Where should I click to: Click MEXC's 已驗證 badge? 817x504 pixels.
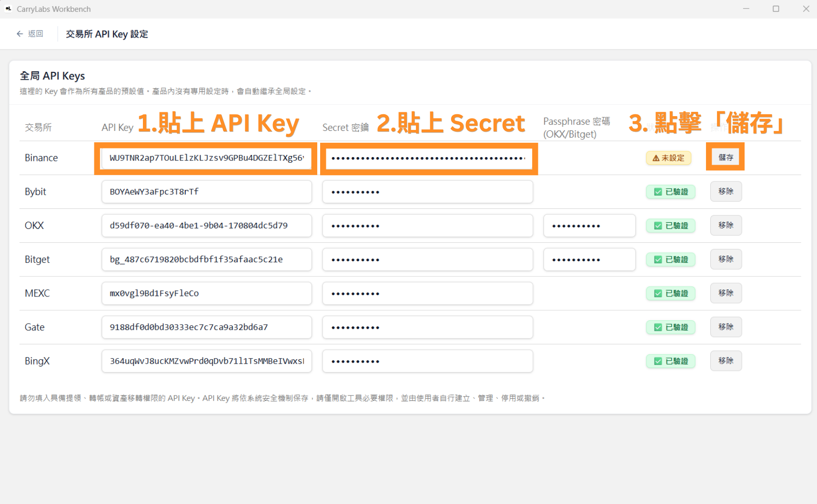coord(670,293)
